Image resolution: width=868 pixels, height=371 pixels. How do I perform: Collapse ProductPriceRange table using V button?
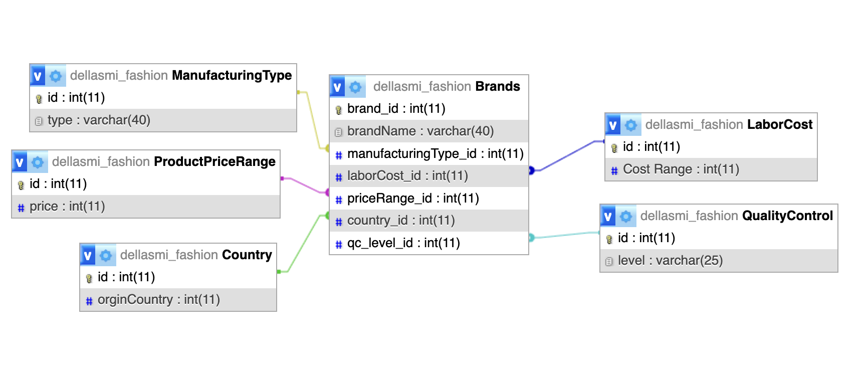20,162
